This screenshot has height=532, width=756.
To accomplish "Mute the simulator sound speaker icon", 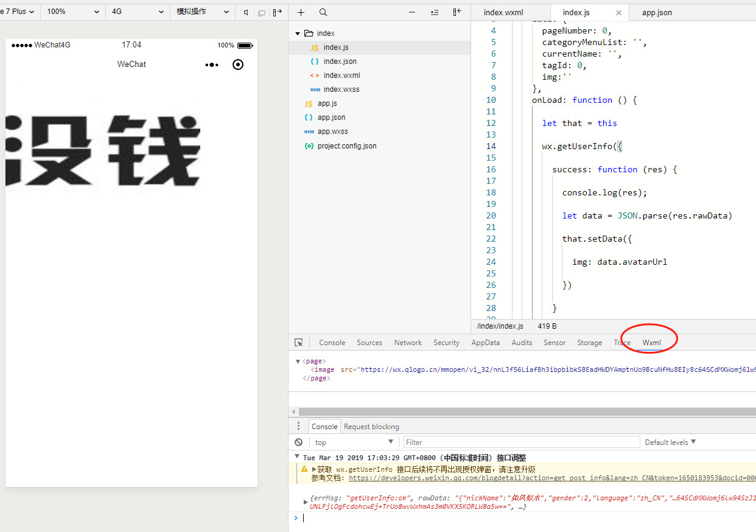I will 246,12.
